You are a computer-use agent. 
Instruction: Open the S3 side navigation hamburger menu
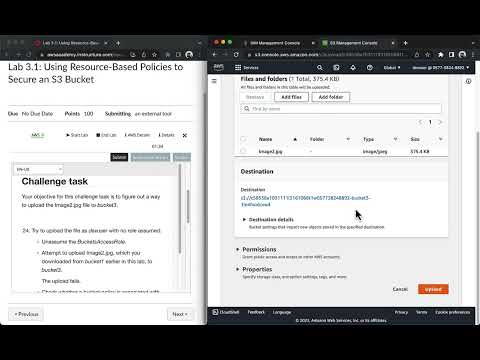click(214, 81)
